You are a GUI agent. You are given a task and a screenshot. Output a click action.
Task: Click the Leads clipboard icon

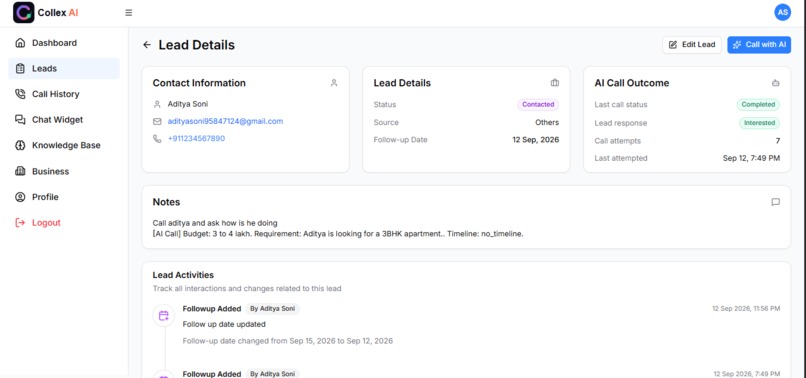point(20,68)
